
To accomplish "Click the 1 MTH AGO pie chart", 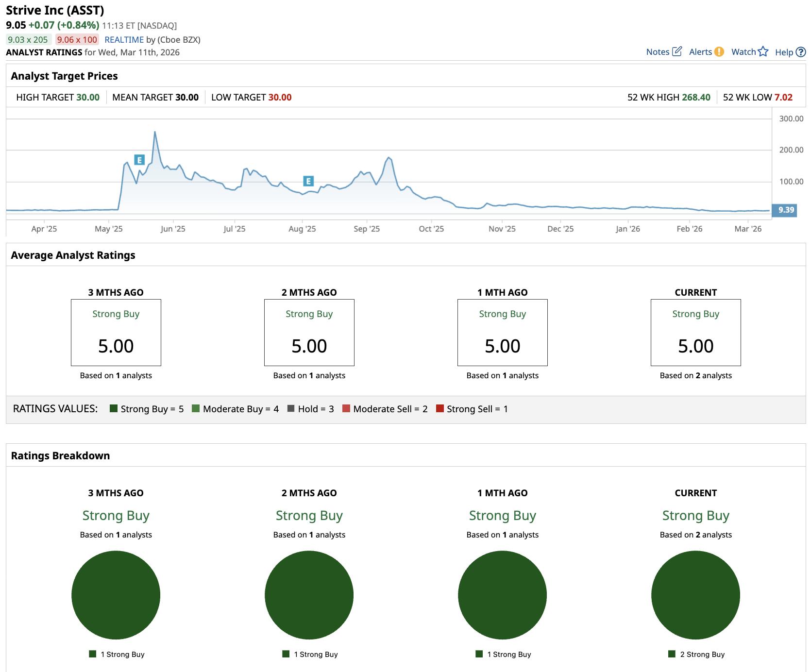I will pos(502,595).
